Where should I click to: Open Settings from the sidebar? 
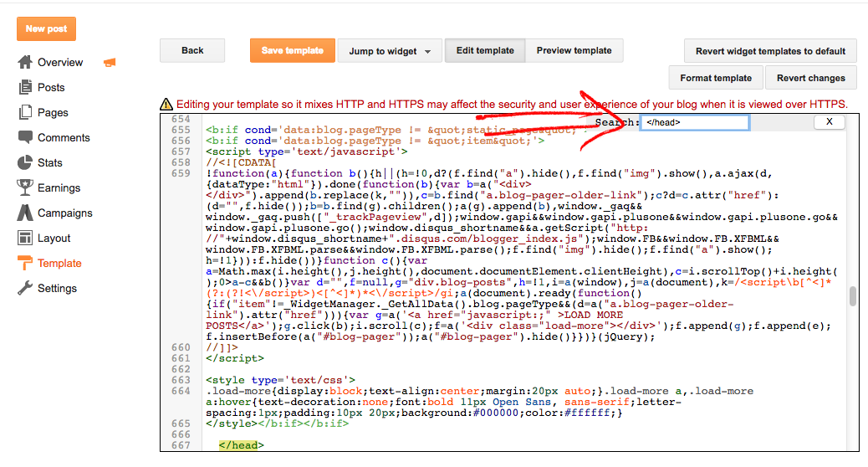pyautogui.click(x=57, y=289)
